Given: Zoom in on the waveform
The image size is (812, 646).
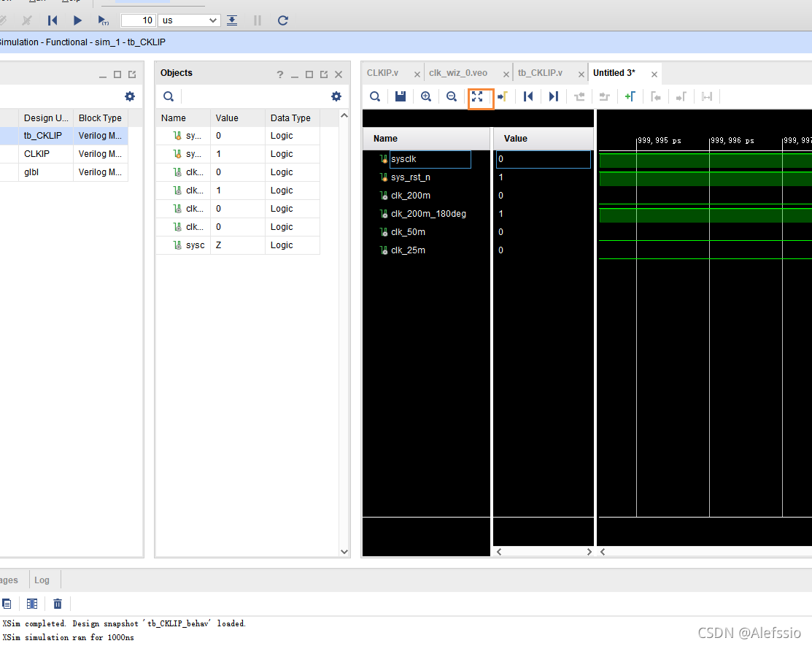Looking at the screenshot, I should (425, 96).
